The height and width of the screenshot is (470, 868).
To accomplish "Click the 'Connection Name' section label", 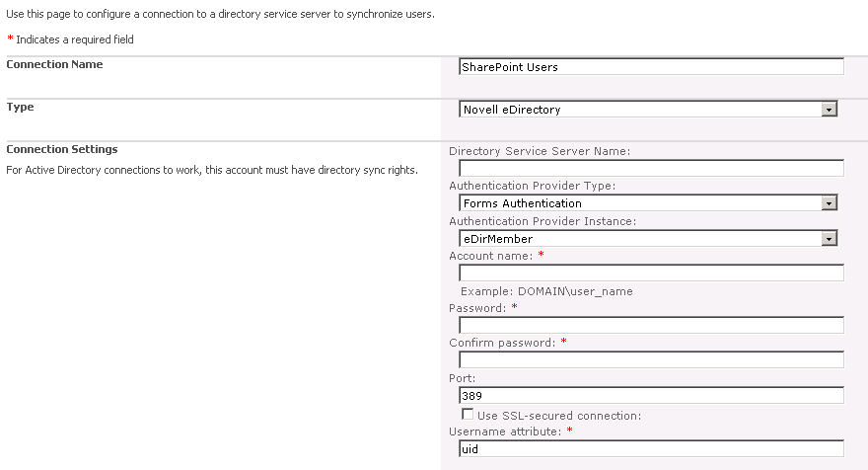I will (x=54, y=64).
